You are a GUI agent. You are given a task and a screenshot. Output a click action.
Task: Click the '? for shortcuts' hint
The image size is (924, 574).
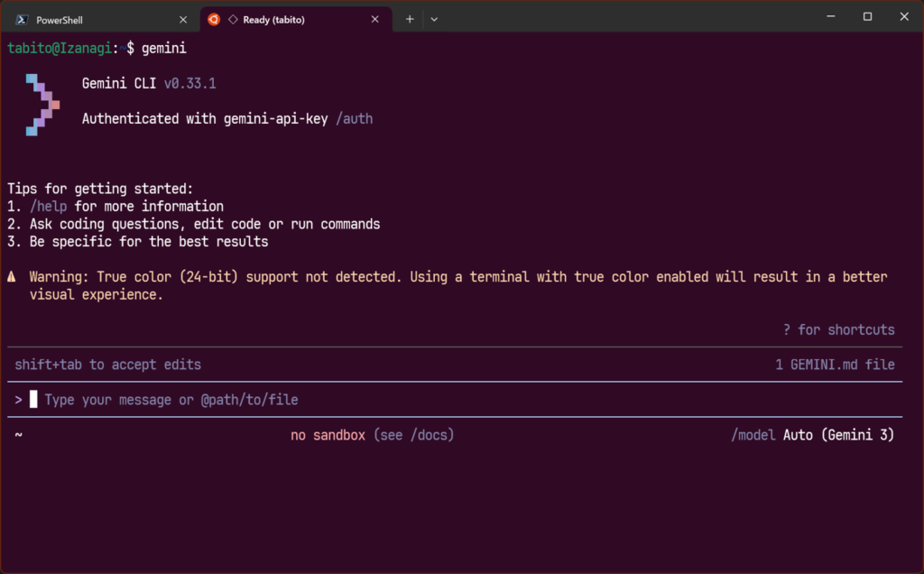(838, 329)
